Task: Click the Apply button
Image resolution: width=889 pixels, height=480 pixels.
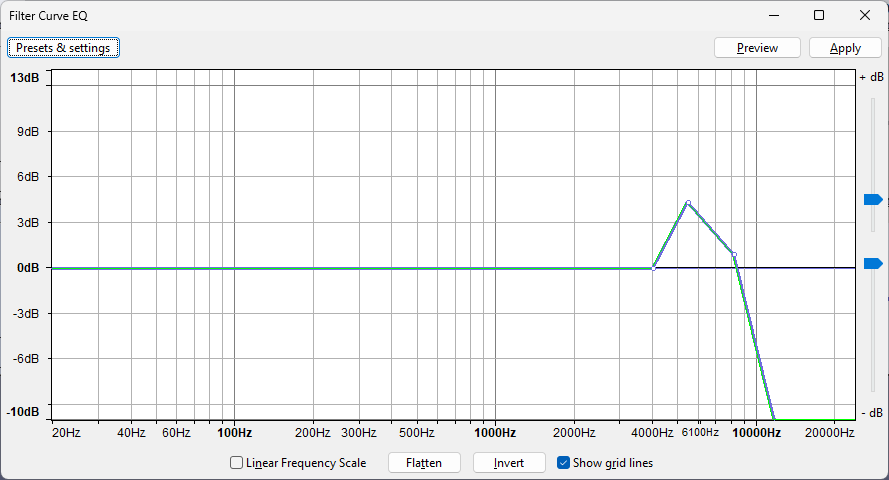Action: coord(845,48)
